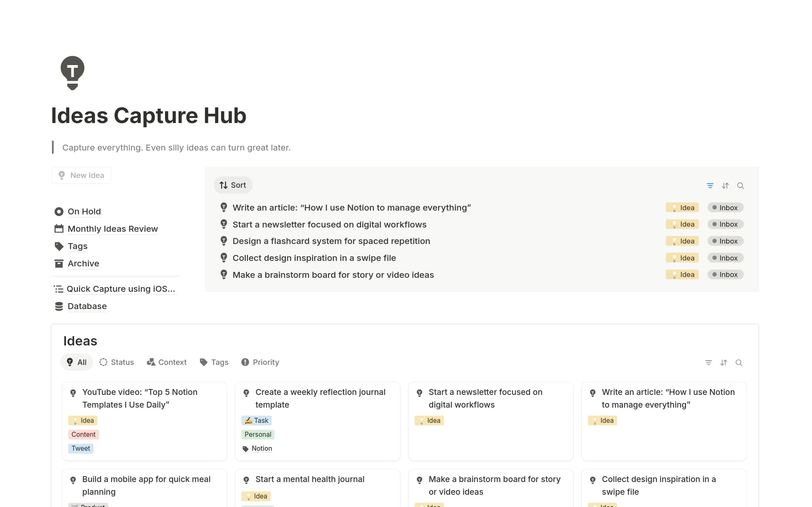
Task: Click the Idea tag on the newsletter row
Action: pos(682,224)
